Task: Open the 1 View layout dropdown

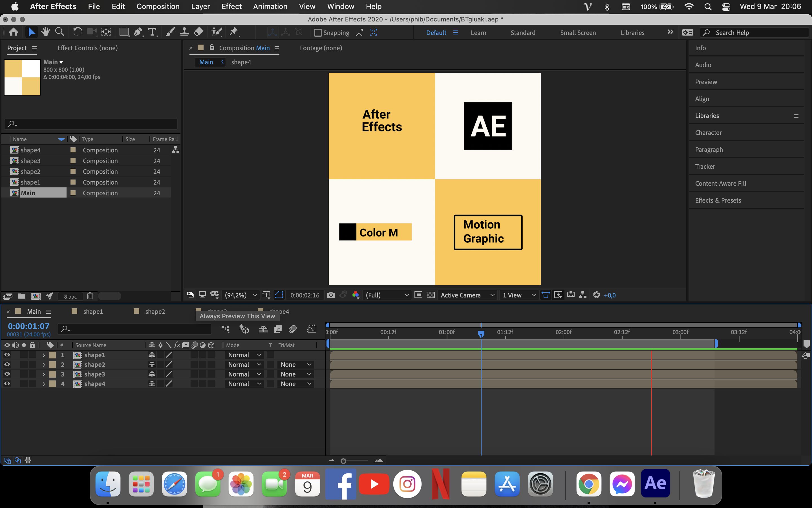Action: [x=519, y=295]
